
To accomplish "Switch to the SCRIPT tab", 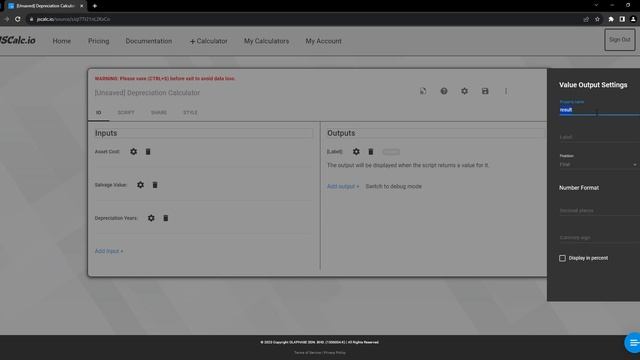I will [126, 113].
